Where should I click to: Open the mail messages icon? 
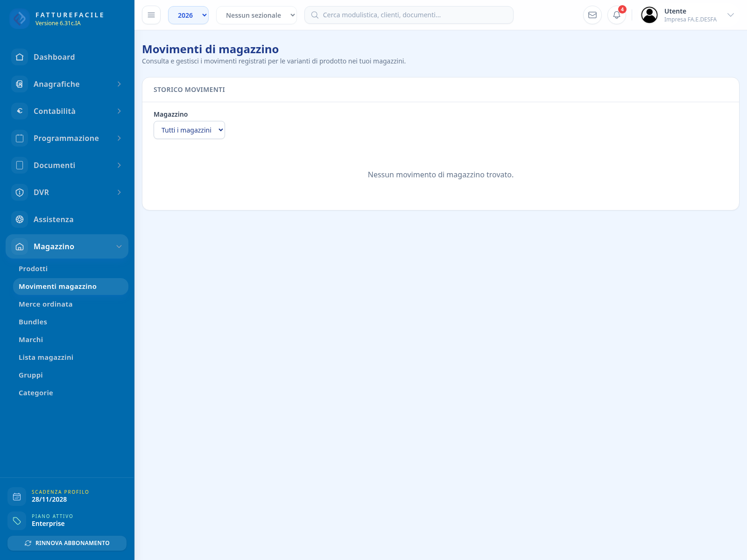click(x=592, y=15)
